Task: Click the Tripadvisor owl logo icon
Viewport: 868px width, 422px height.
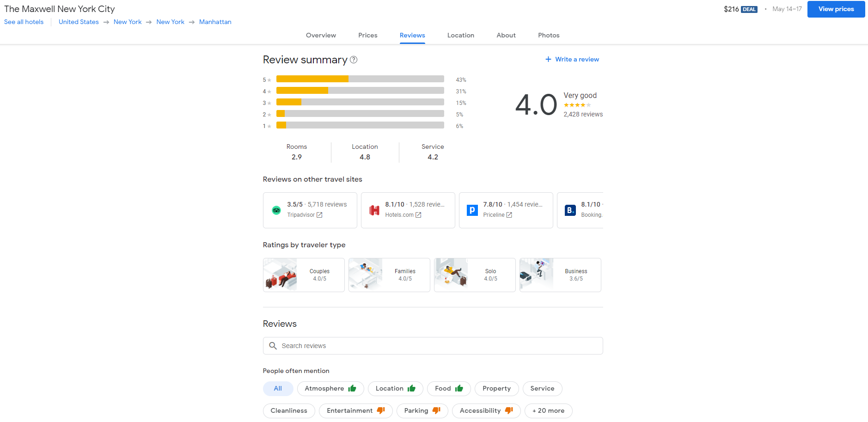Action: [x=276, y=210]
